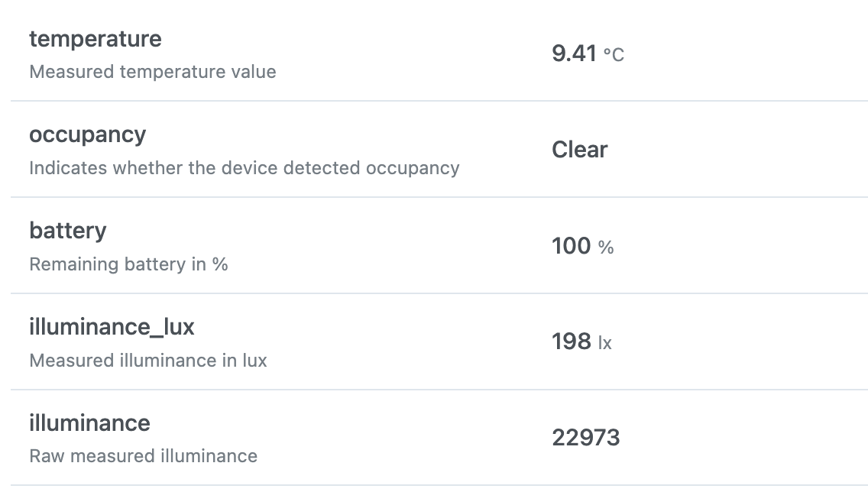
Task: Click the Remaining battery in % description
Action: click(128, 264)
